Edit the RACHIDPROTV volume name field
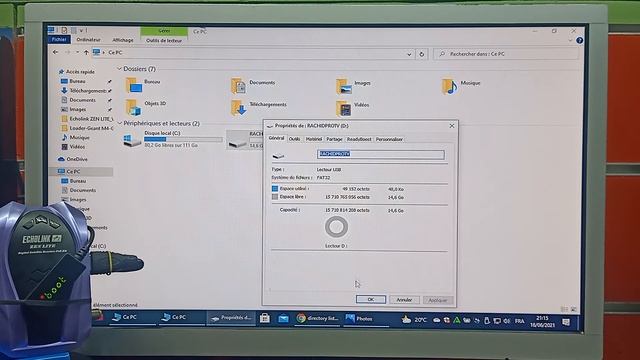This screenshot has height=360, width=640. click(x=380, y=154)
